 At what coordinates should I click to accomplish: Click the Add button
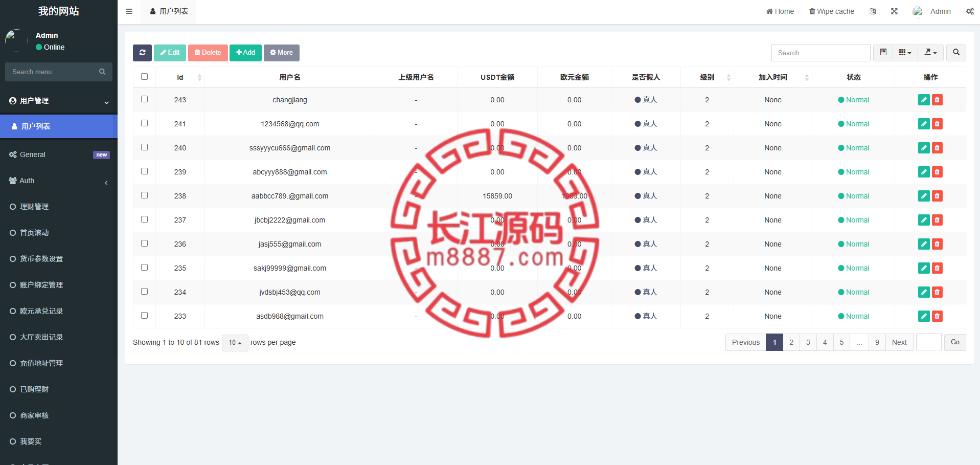[x=245, y=53]
